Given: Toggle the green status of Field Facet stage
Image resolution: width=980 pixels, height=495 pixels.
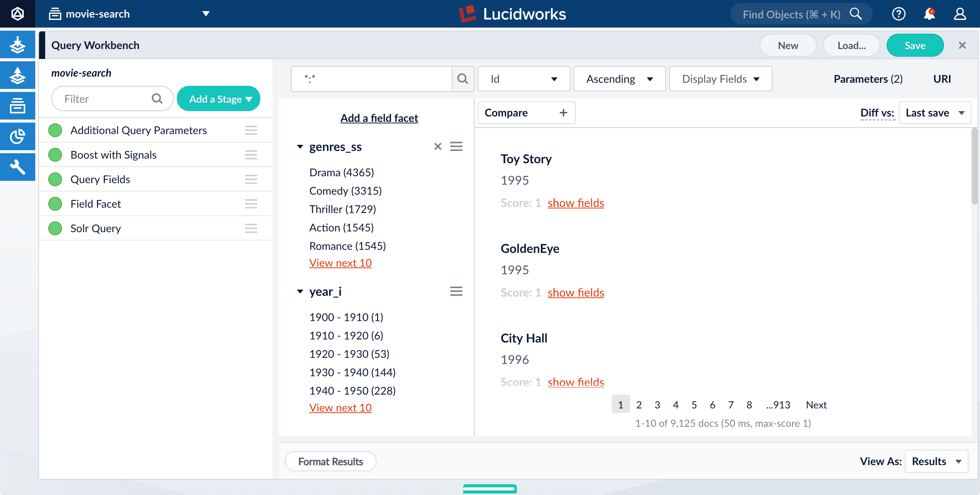Looking at the screenshot, I should (56, 203).
